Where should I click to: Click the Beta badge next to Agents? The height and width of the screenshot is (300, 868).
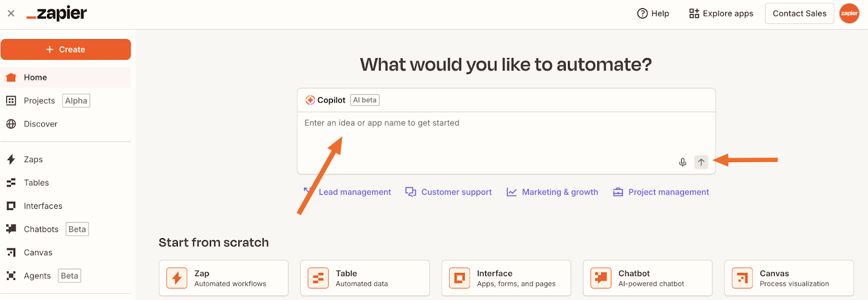click(x=69, y=276)
